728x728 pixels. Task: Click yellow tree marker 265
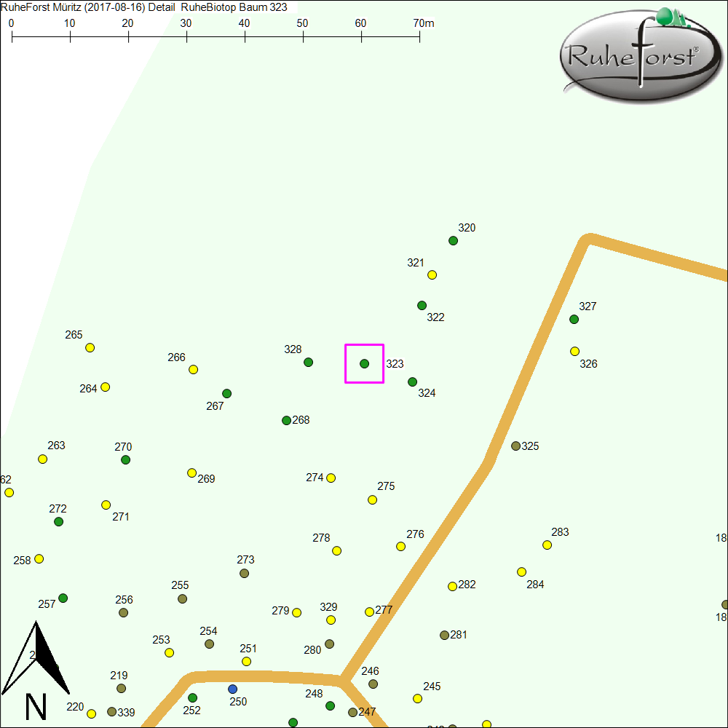(x=90, y=348)
